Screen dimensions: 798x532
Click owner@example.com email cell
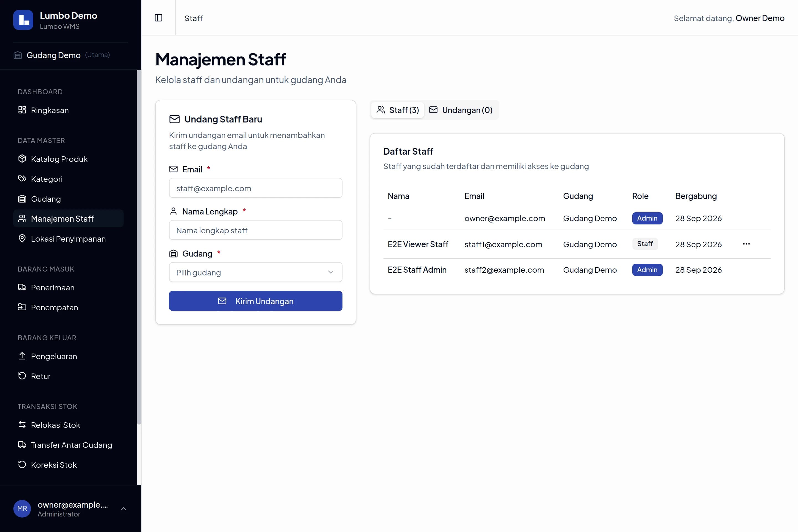(505, 218)
